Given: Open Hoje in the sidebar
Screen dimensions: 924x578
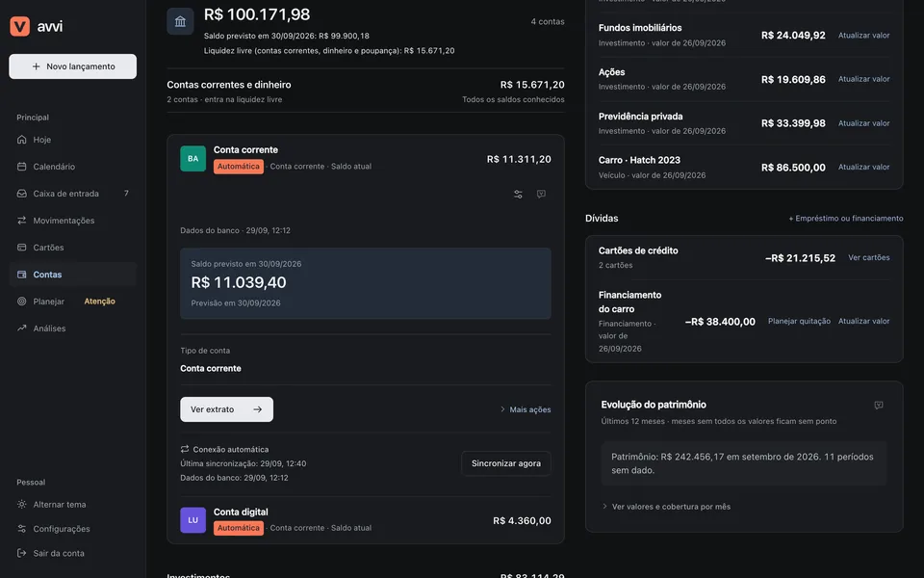Looking at the screenshot, I should coord(72,140).
